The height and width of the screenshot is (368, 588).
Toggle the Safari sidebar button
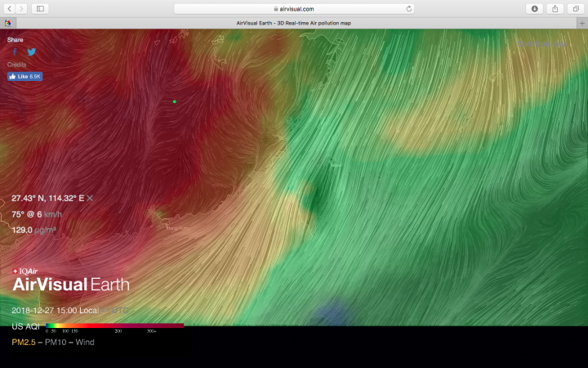click(x=40, y=9)
